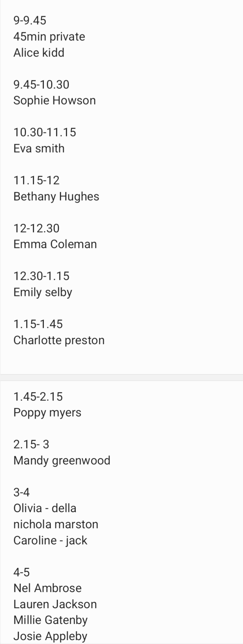
Task: Tap the name Millie Gatenby
Action: pos(50,620)
